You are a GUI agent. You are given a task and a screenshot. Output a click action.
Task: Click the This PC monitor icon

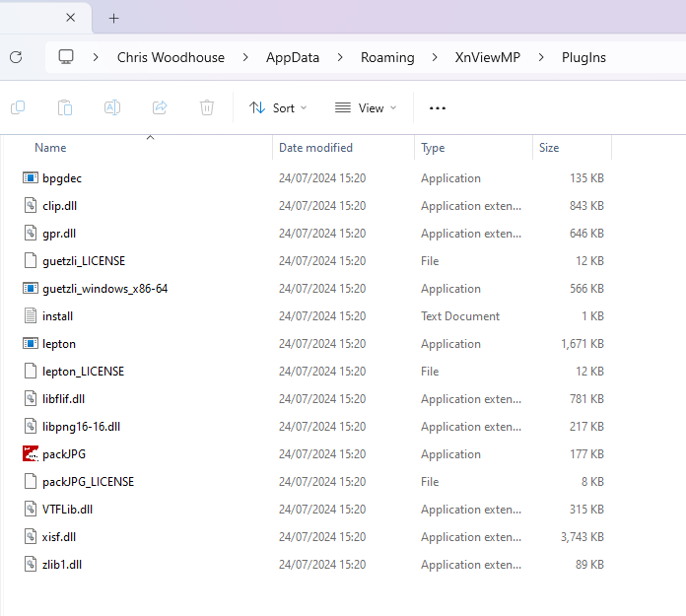66,57
